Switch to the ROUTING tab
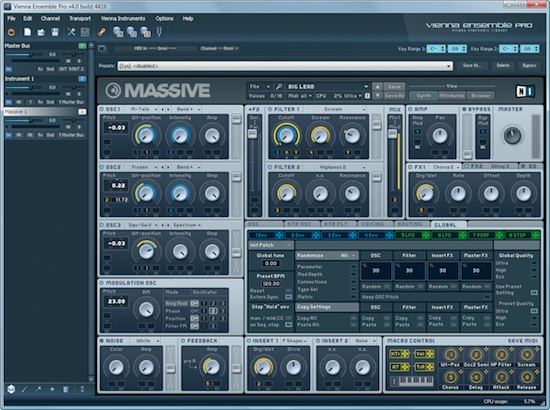This screenshot has width=550, height=410. [x=410, y=224]
